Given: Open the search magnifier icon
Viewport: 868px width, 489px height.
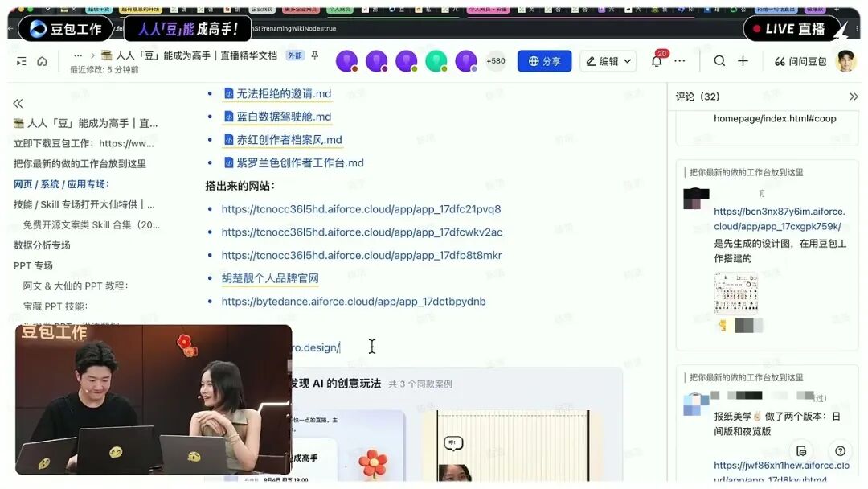Looking at the screenshot, I should coord(719,61).
